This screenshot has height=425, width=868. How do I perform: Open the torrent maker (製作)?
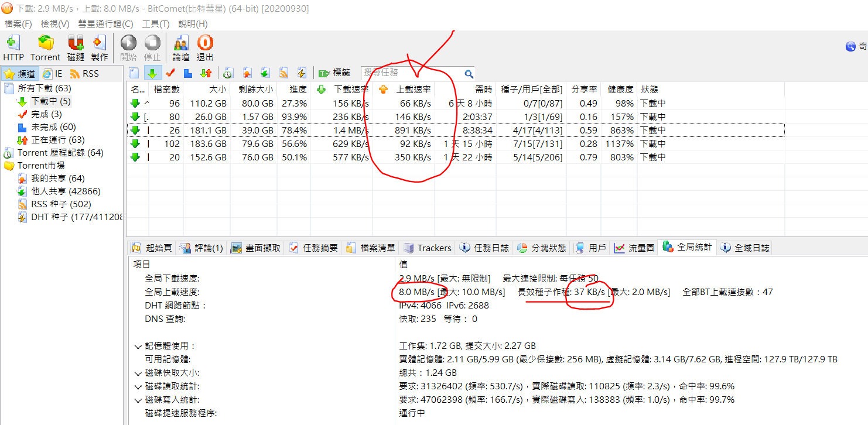coord(100,48)
